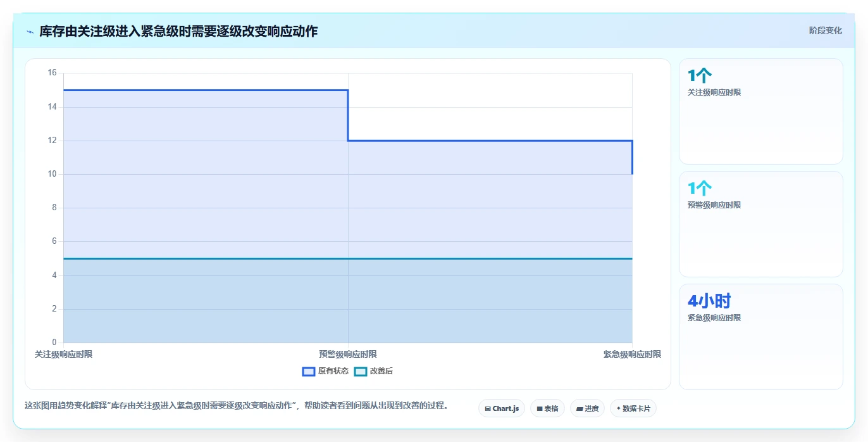Click the 原有状态 legend text
Image resolution: width=868 pixels, height=442 pixels.
click(333, 372)
